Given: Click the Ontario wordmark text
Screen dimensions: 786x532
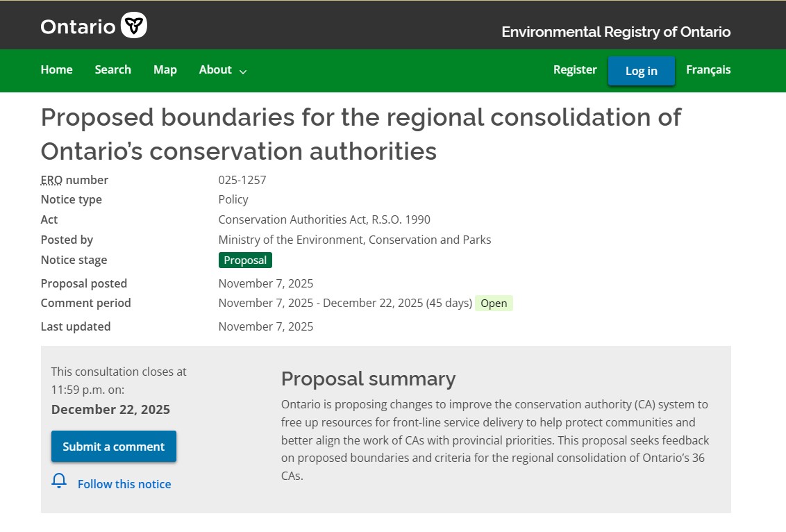Looking at the screenshot, I should click(78, 26).
